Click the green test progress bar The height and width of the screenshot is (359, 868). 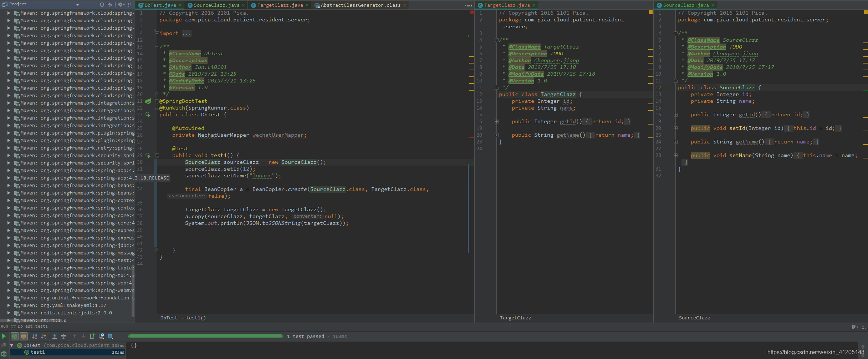click(x=205, y=337)
